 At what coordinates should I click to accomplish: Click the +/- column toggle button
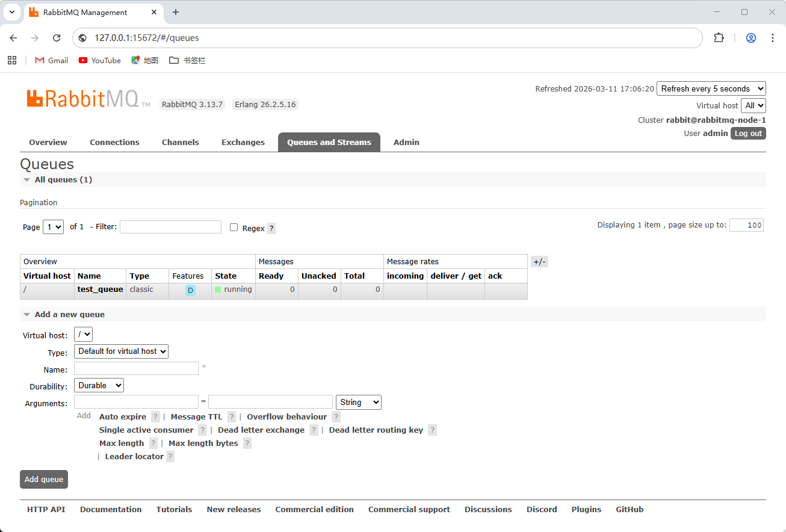(540, 262)
